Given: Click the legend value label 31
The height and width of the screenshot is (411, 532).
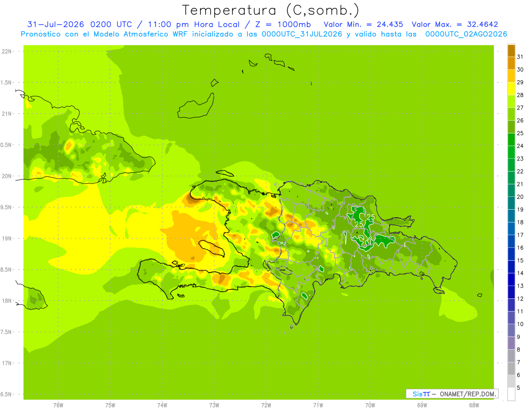Looking at the screenshot, I should pyautogui.click(x=520, y=57).
